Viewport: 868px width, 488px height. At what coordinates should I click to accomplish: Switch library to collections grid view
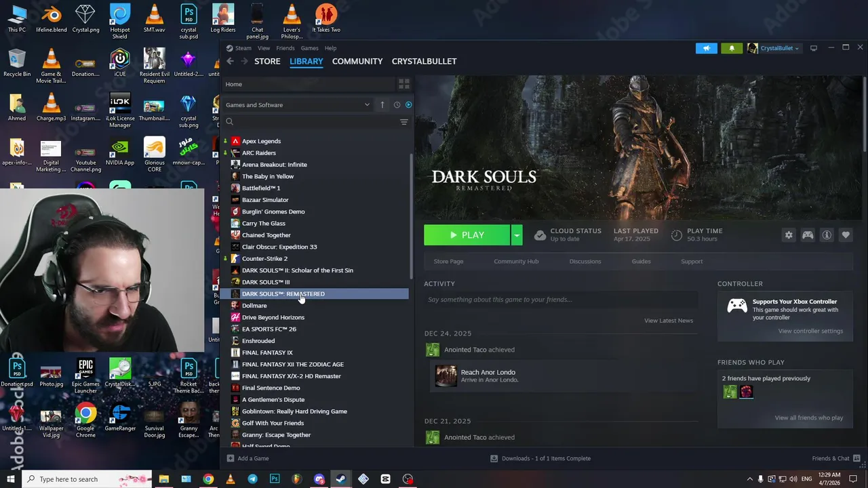(404, 84)
